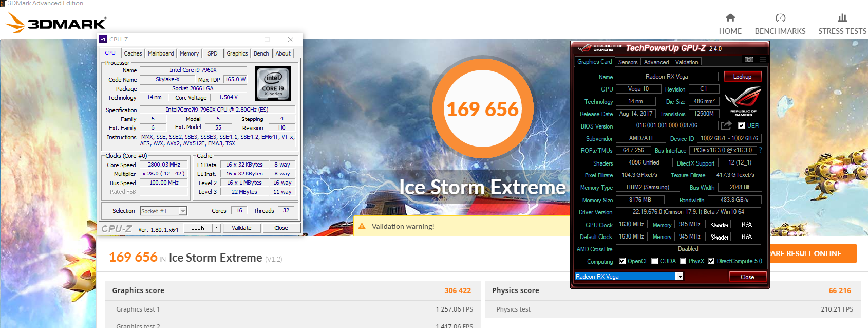The height and width of the screenshot is (328, 868).
Task: Open the 3DMark Home icon
Action: click(x=730, y=17)
